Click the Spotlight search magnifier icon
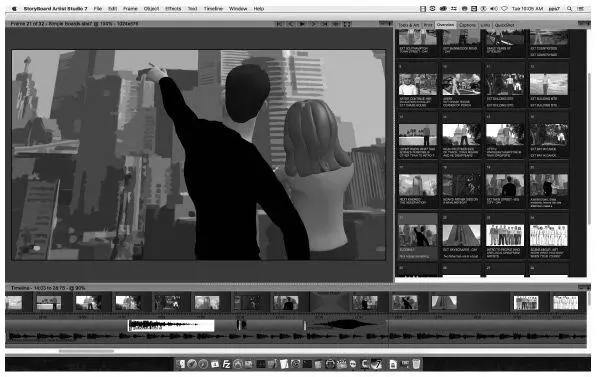This screenshot has height=377, width=597. coord(569,8)
